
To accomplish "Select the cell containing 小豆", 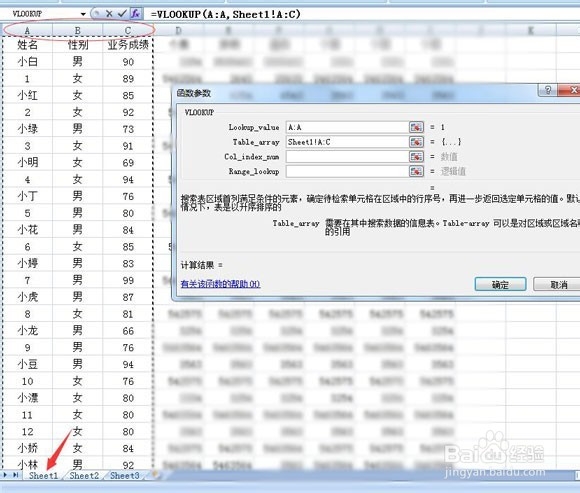I will [x=27, y=364].
